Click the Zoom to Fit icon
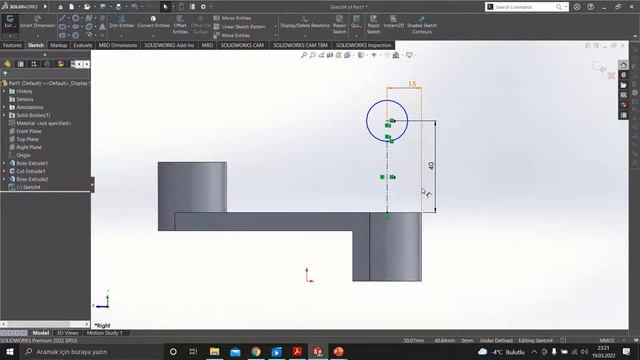640x360 pixels. coord(304,55)
